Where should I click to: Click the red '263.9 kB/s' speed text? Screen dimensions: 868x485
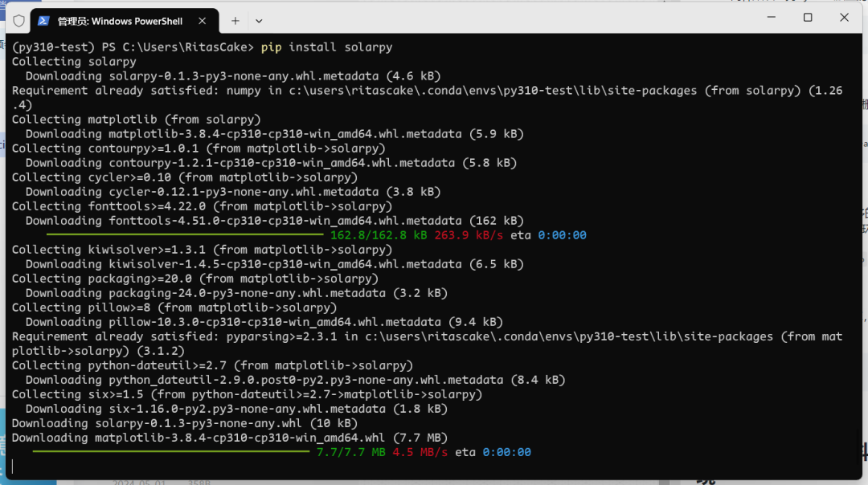[469, 235]
